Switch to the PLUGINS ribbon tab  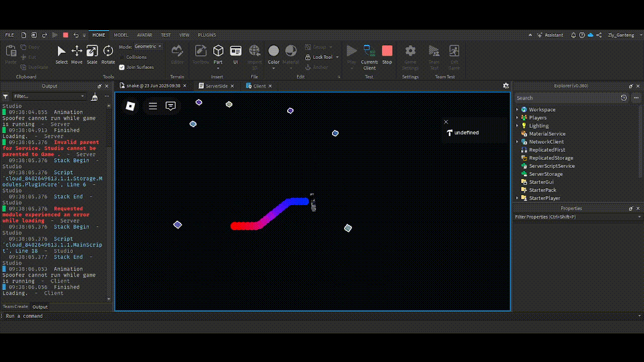(207, 35)
